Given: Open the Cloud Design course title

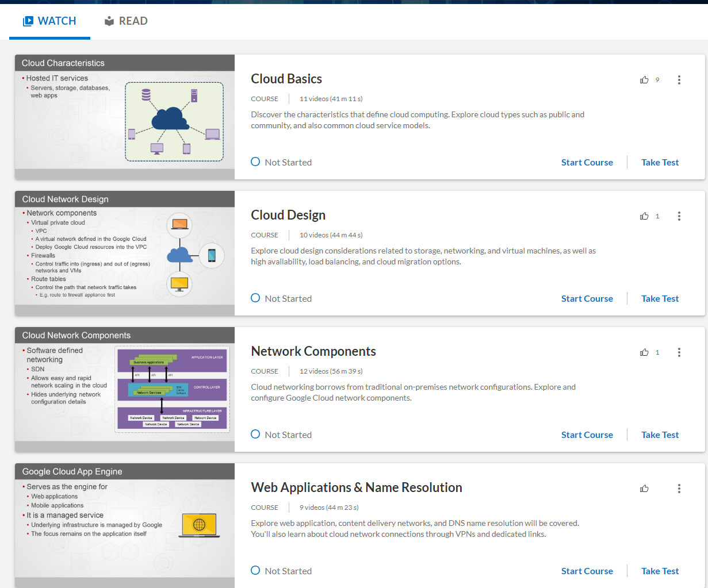Looking at the screenshot, I should point(288,215).
